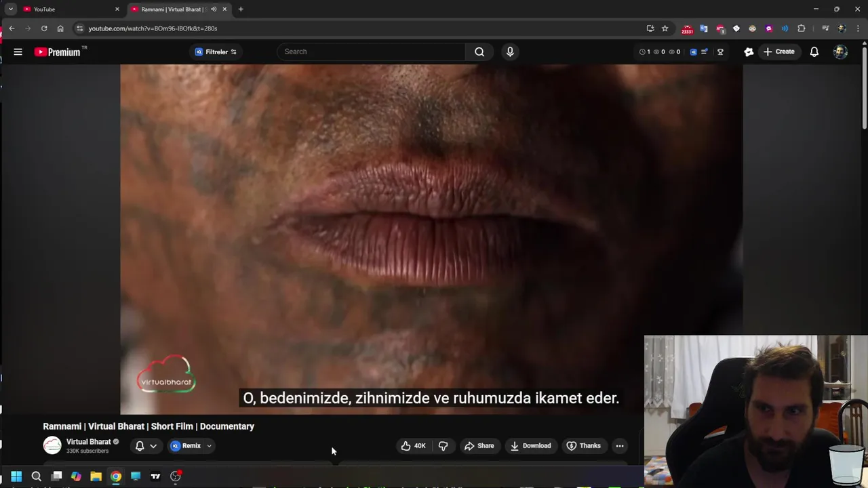Open the Google Translate extension
Image resolution: width=868 pixels, height=488 pixels.
[703, 28]
